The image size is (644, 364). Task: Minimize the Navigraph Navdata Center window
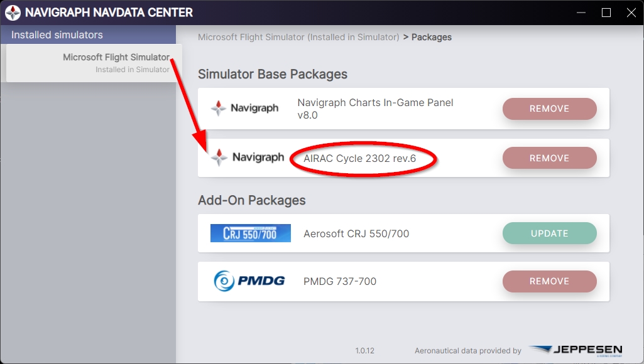coord(581,13)
